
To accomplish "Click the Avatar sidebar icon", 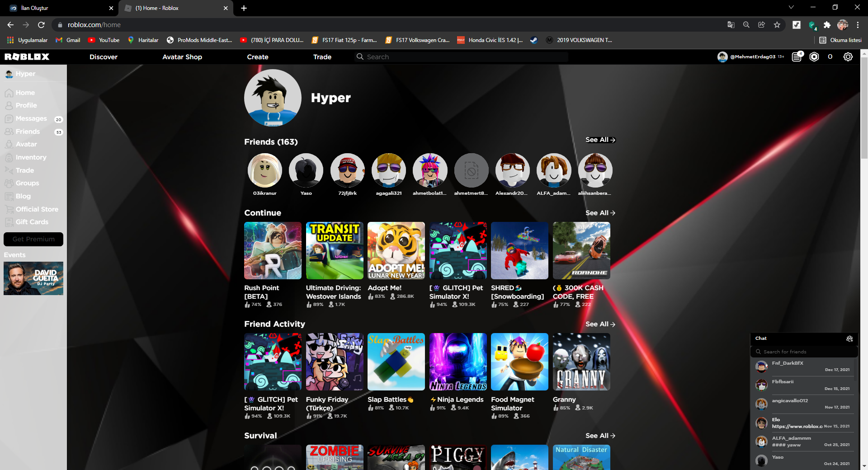I will [x=9, y=144].
